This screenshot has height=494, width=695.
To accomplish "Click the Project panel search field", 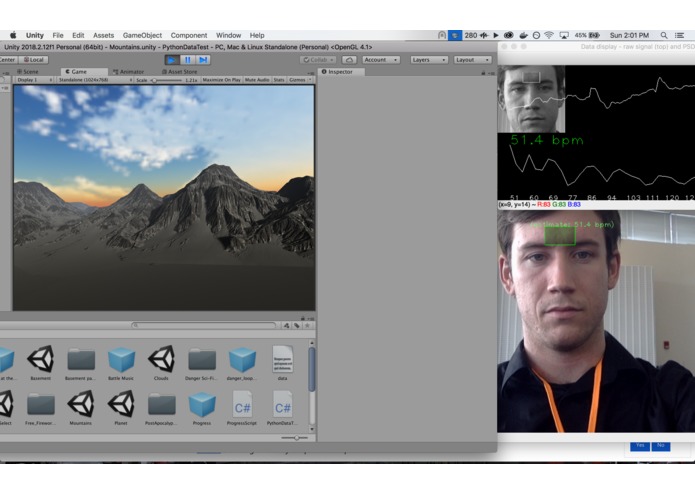I will click(203, 326).
